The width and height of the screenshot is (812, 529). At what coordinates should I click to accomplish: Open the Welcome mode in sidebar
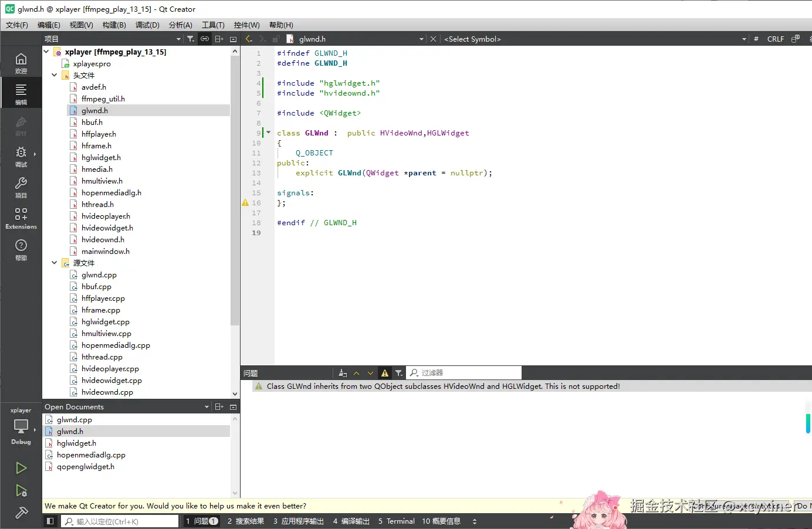[x=21, y=63]
